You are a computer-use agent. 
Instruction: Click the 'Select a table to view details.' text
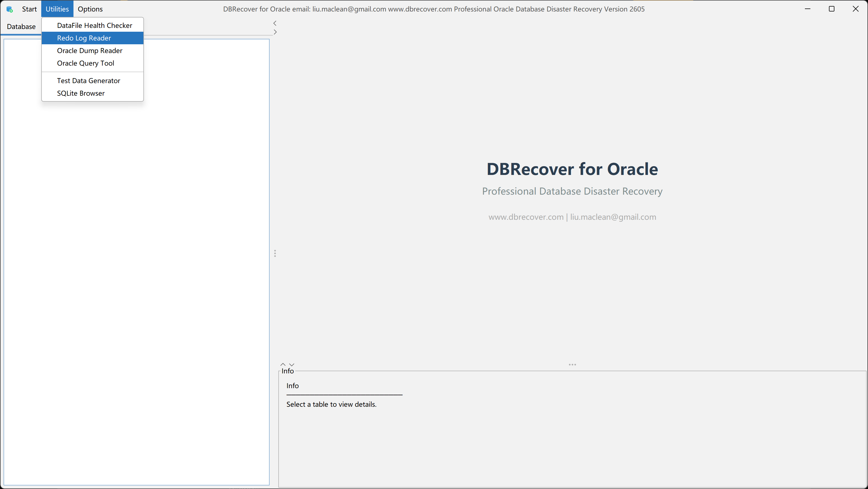[x=331, y=404]
